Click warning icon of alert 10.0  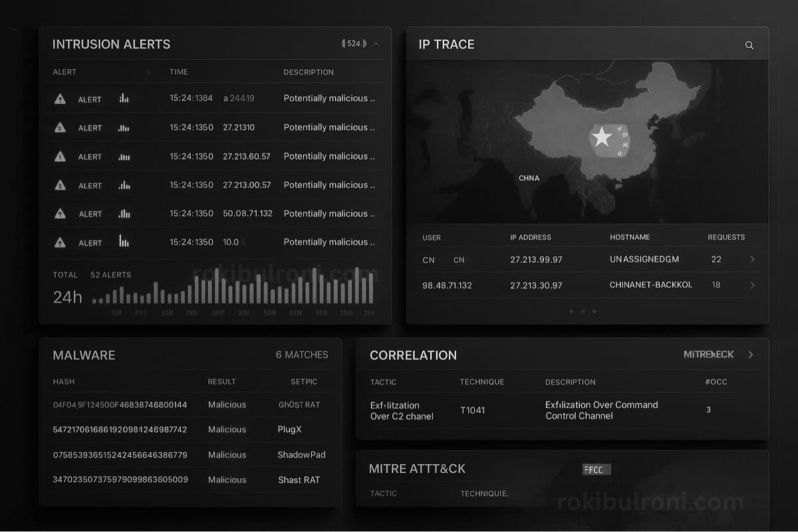click(60, 243)
